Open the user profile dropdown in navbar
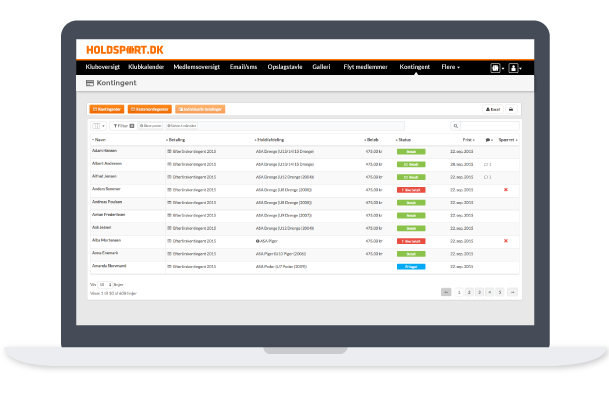Image resolution: width=609 pixels, height=405 pixels. click(514, 68)
